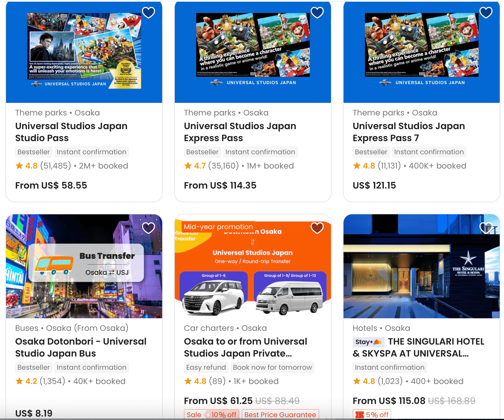
Task: Favorite the Universal Studios Japan Studio Pass
Action: (148, 13)
